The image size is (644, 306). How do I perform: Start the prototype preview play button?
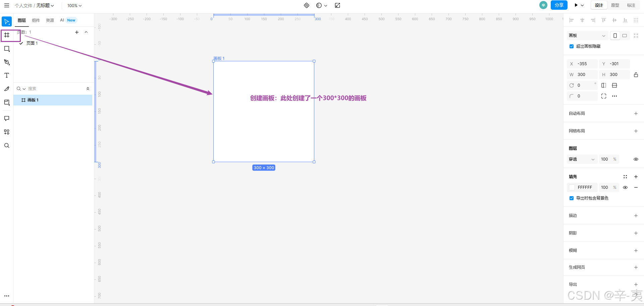point(576,5)
